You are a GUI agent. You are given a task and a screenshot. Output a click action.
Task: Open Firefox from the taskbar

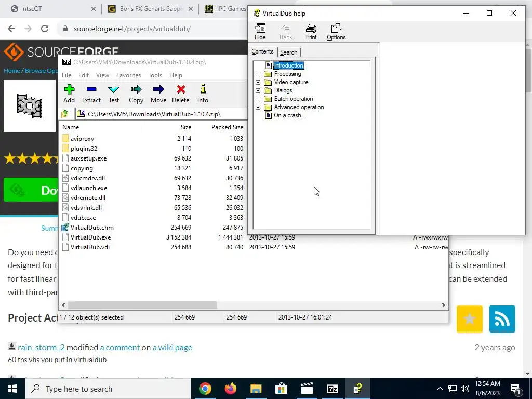(x=230, y=389)
